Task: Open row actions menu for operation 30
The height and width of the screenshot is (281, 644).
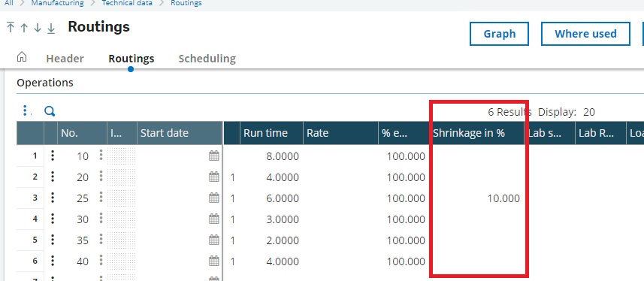Action: click(x=52, y=219)
